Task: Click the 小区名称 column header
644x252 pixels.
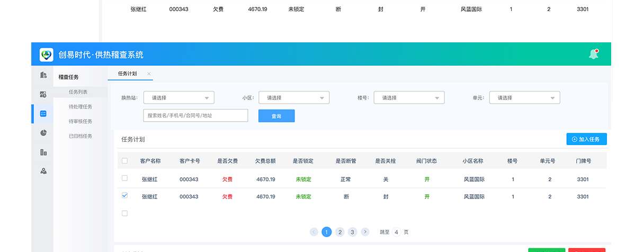Action: (x=472, y=161)
